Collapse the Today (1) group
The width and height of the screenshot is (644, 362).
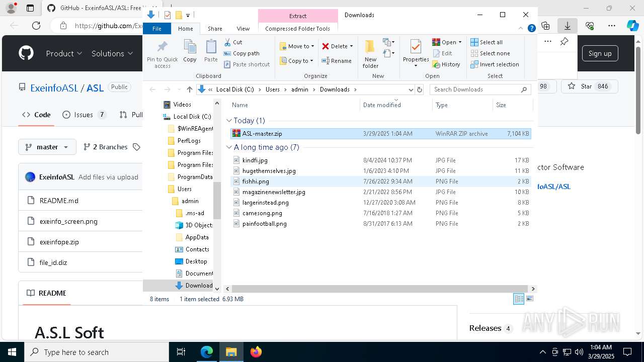229,121
